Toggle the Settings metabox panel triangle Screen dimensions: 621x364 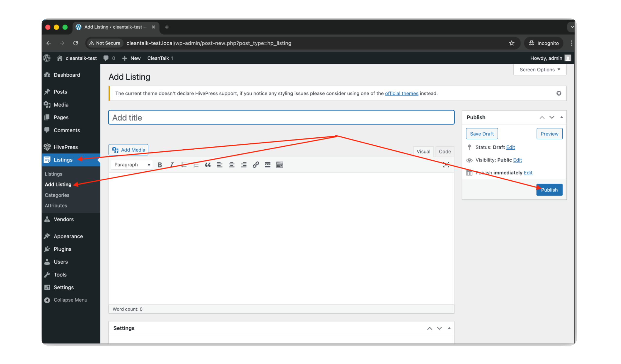449,328
